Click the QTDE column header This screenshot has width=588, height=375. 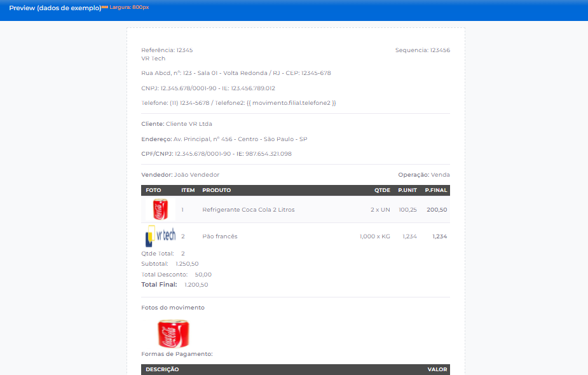click(382, 190)
